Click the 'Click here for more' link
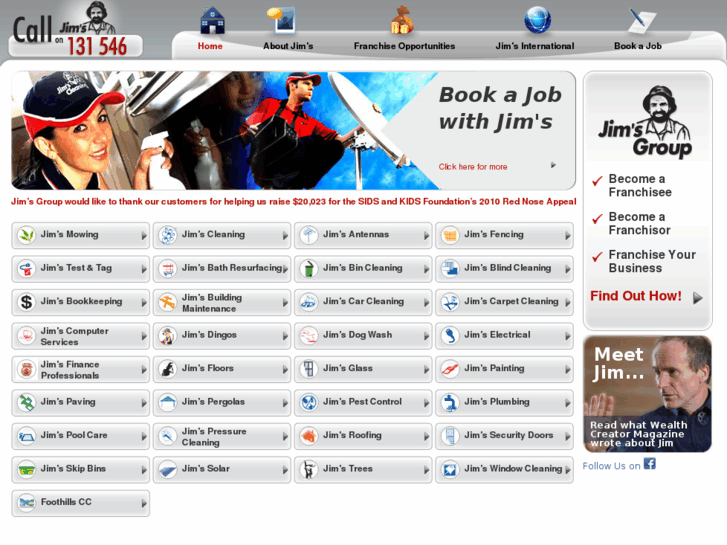The height and width of the screenshot is (545, 727). (x=473, y=167)
